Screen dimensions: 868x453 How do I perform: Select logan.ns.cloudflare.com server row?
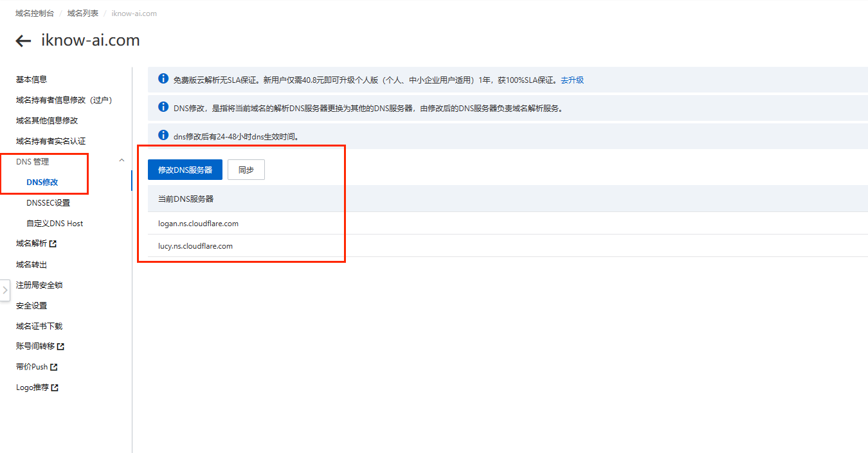pos(199,224)
